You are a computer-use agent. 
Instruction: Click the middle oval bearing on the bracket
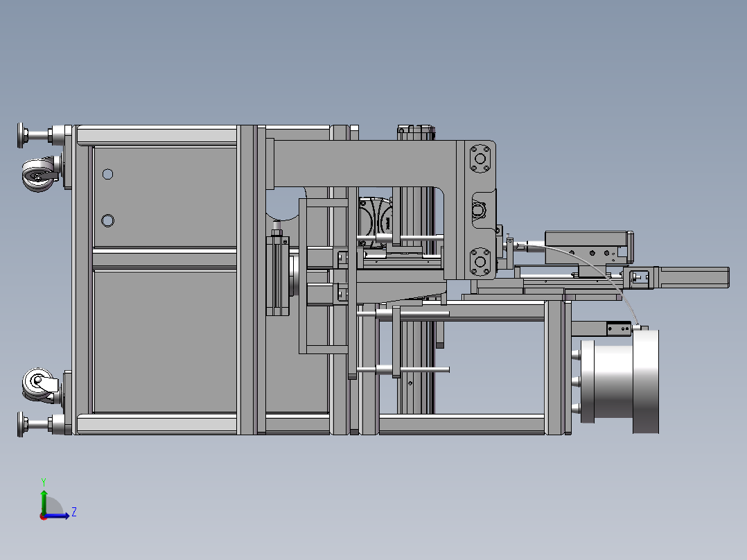click(479, 209)
